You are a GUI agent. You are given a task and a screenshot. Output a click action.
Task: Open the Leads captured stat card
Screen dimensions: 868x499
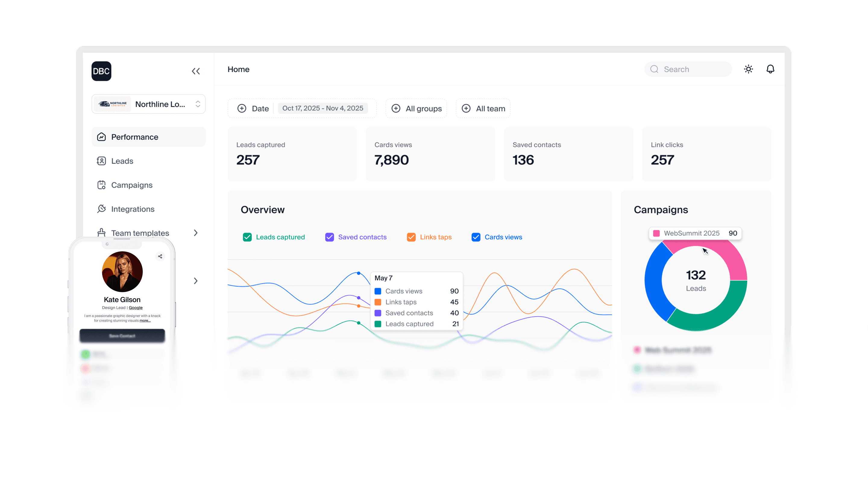pos(292,154)
